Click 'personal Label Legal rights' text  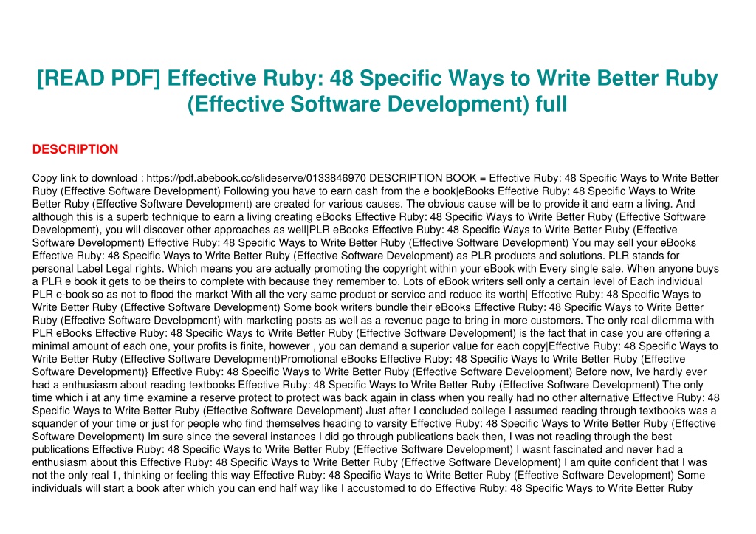[x=98, y=269]
